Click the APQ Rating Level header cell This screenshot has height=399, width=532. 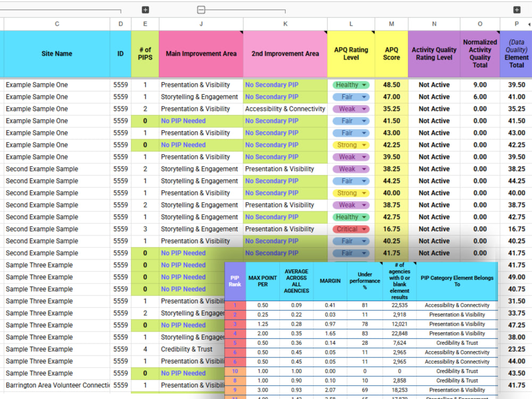pos(351,54)
